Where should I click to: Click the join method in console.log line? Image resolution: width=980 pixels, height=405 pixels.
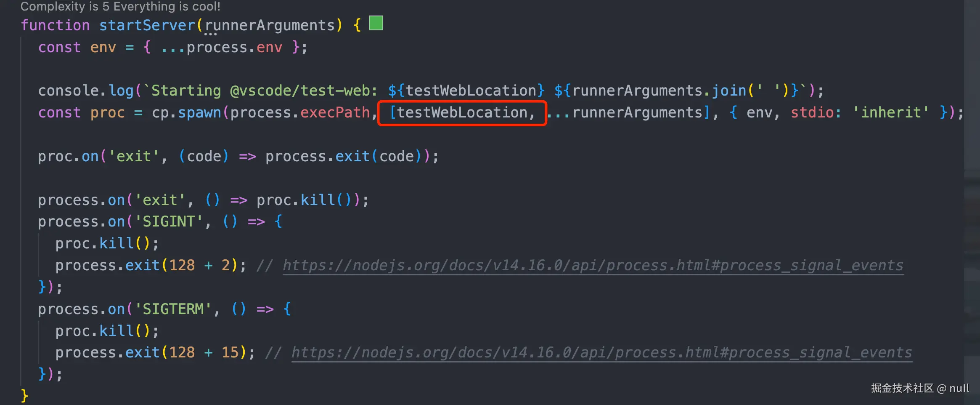pyautogui.click(x=729, y=91)
